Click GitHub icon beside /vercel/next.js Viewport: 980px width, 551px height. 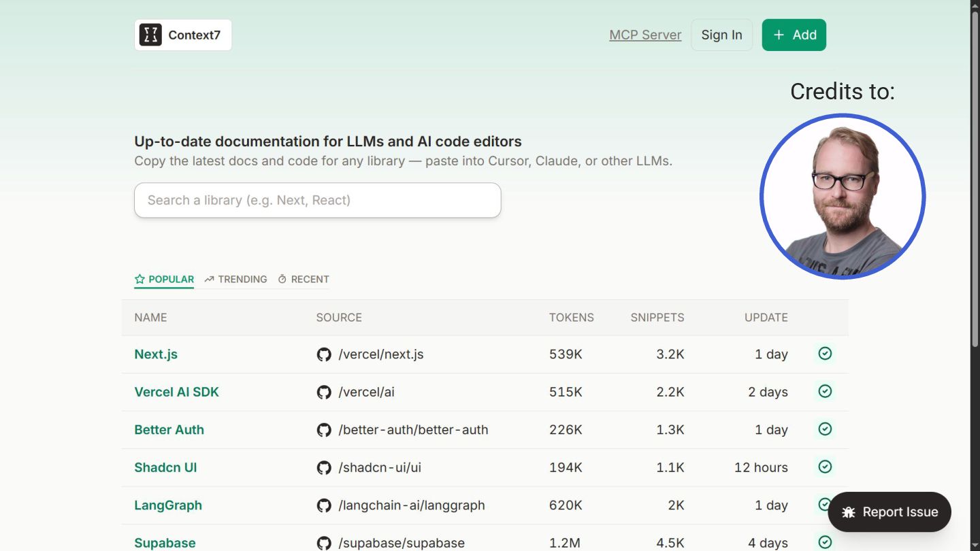click(324, 354)
